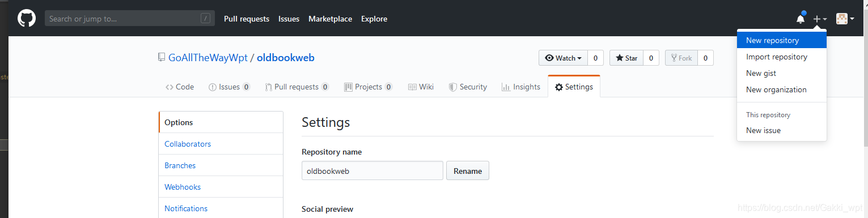Open Branches in settings sidebar
The width and height of the screenshot is (868, 218).
(221, 165)
